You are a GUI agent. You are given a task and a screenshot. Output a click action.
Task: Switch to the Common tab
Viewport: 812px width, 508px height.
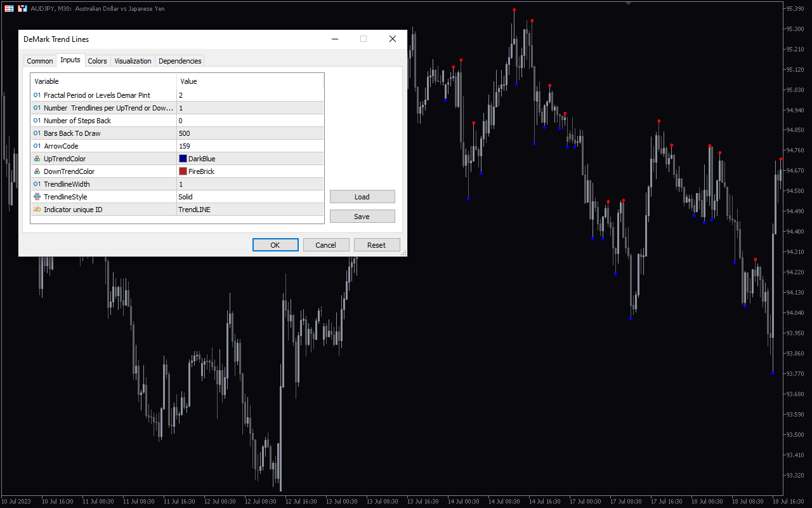coord(40,61)
